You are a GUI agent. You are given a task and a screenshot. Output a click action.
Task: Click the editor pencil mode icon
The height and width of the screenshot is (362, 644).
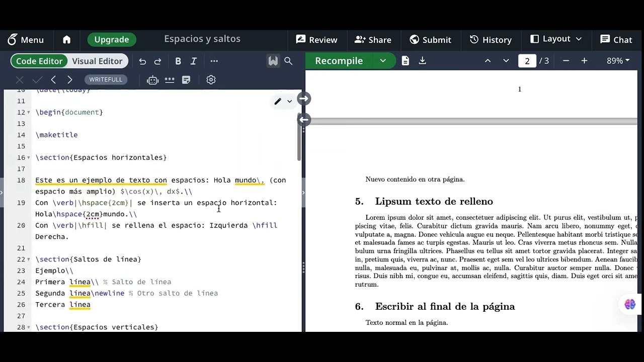[278, 101]
